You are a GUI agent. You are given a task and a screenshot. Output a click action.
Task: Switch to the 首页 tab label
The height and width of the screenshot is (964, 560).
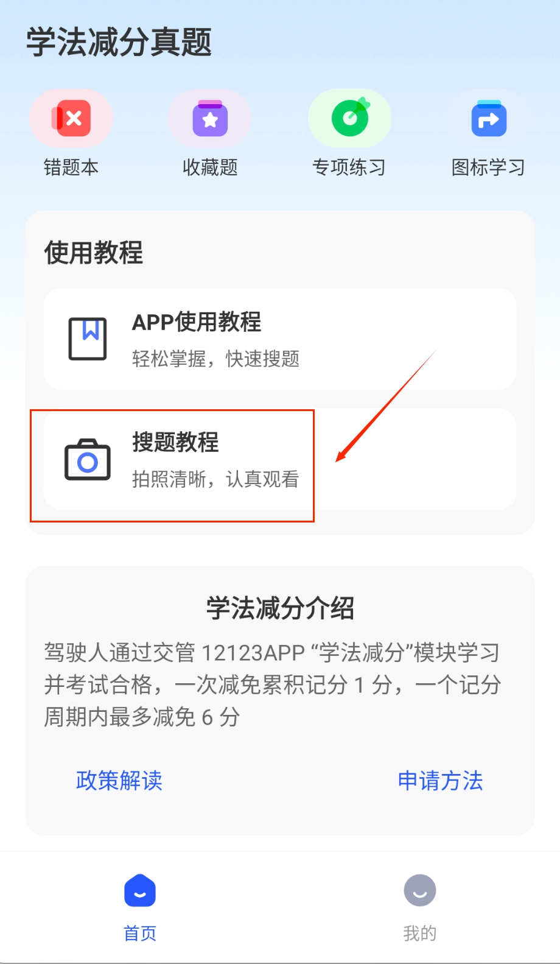140,933
